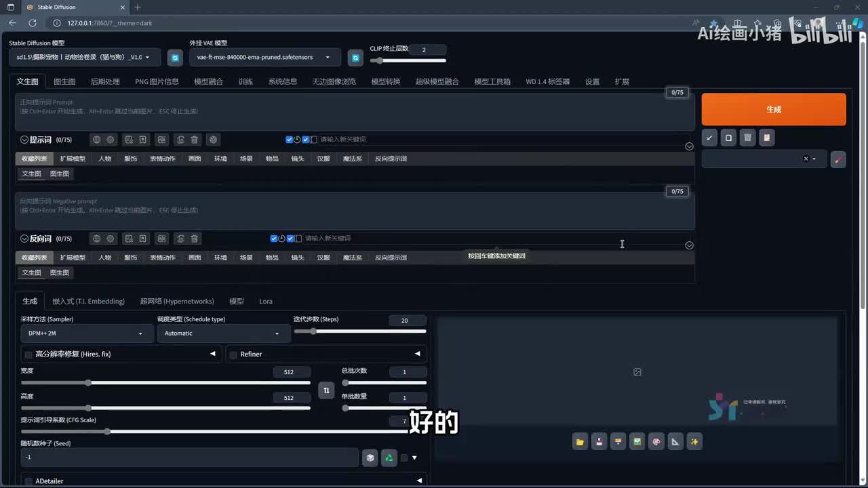Click the green recycle seed icon
Screen dimensions: 868x488
[x=389, y=457]
